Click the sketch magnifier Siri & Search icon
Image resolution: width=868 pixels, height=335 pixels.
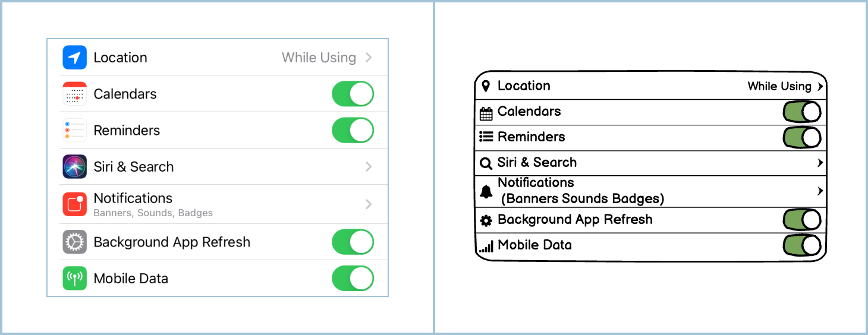coord(486,163)
